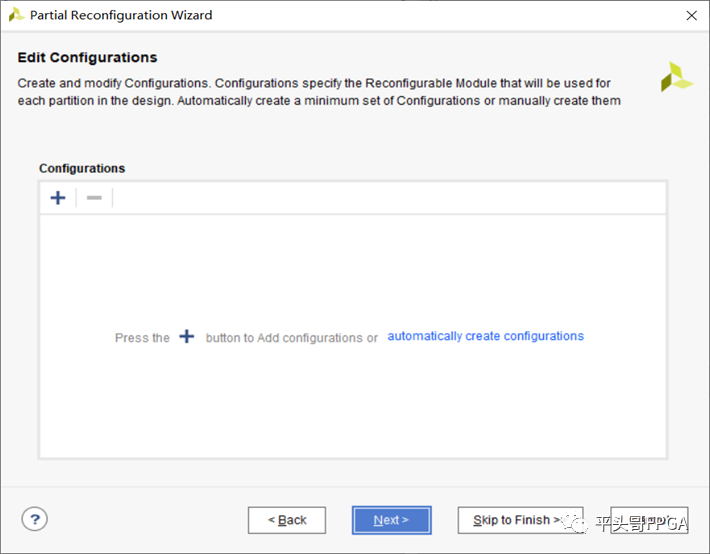The width and height of the screenshot is (710, 554).
Task: Click the partially hidden Cancel button
Action: click(649, 520)
